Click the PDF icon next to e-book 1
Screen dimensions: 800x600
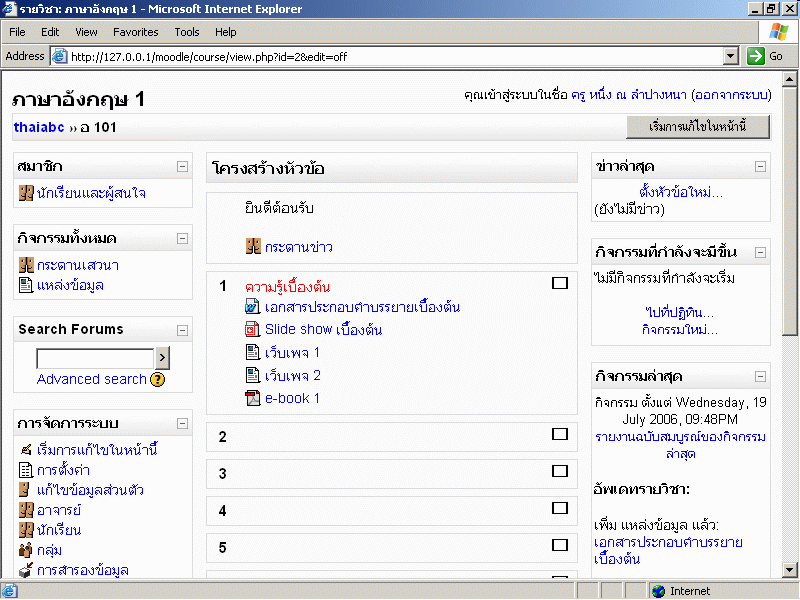(x=252, y=399)
